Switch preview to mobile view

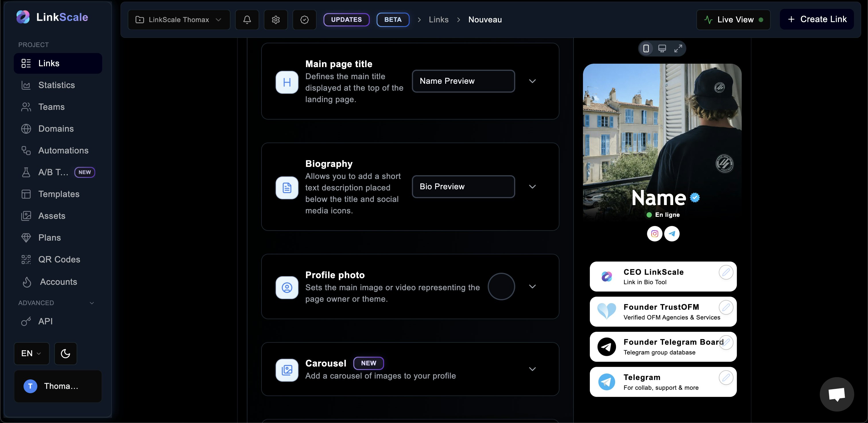(x=646, y=48)
